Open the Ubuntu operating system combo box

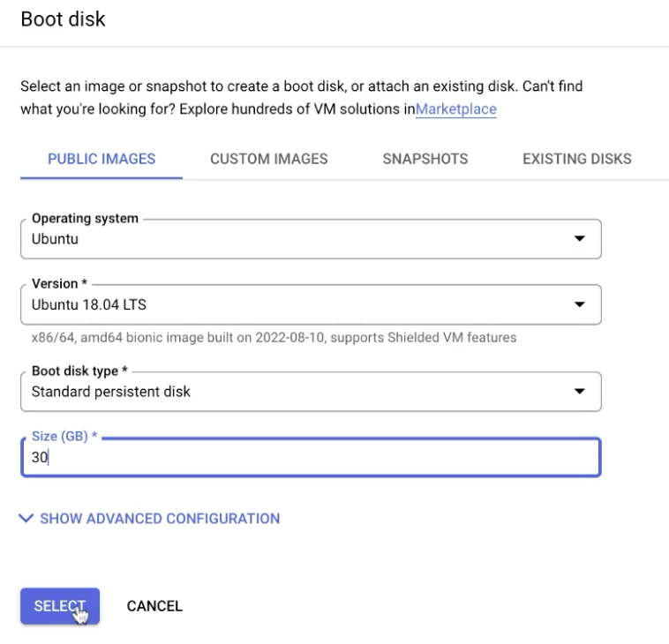(x=311, y=239)
